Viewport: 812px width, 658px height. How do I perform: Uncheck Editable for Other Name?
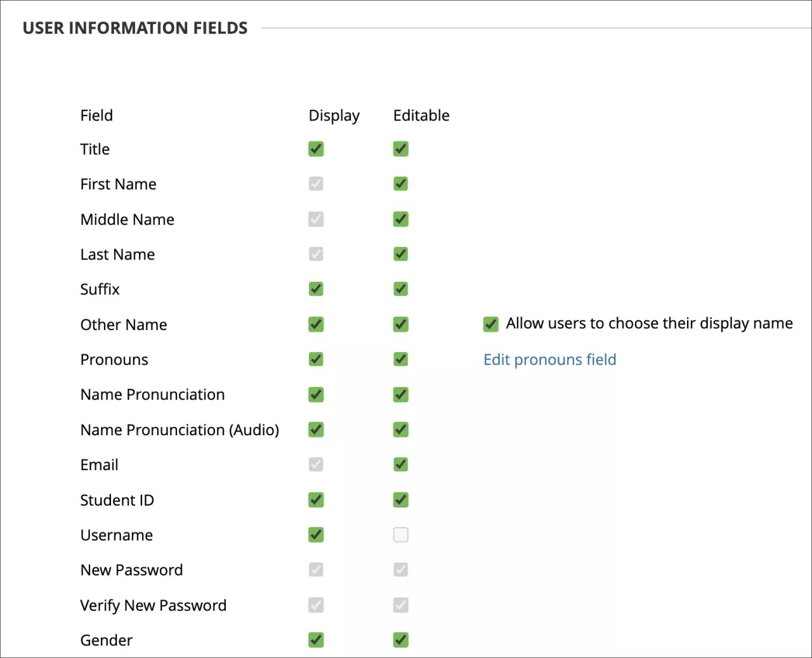[x=400, y=324]
